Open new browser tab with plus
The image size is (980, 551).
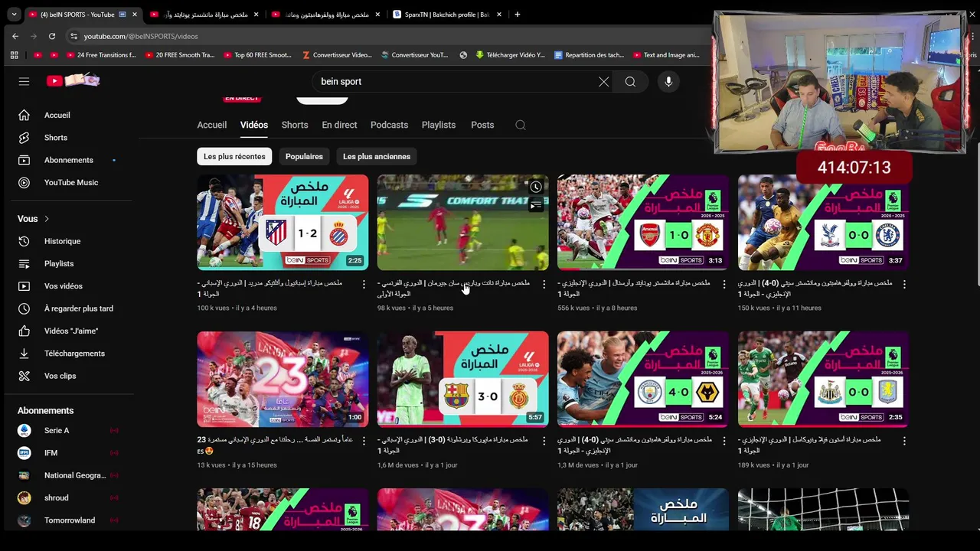tap(518, 14)
